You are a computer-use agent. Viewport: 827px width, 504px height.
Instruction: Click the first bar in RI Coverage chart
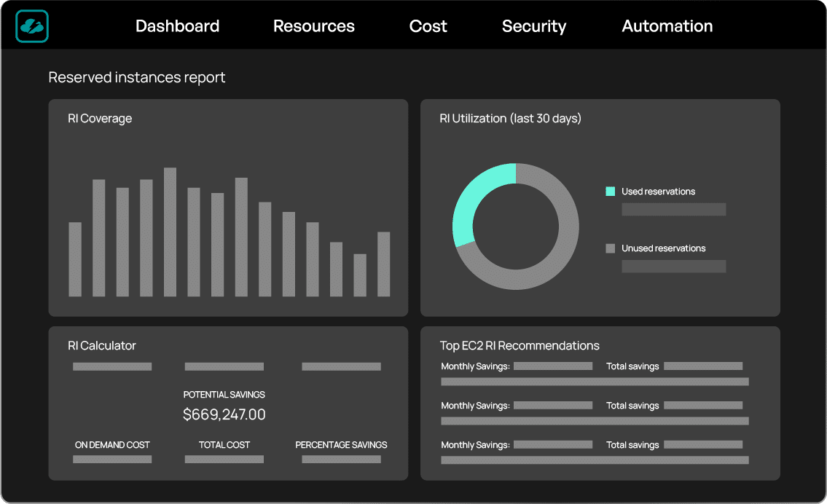click(x=75, y=259)
